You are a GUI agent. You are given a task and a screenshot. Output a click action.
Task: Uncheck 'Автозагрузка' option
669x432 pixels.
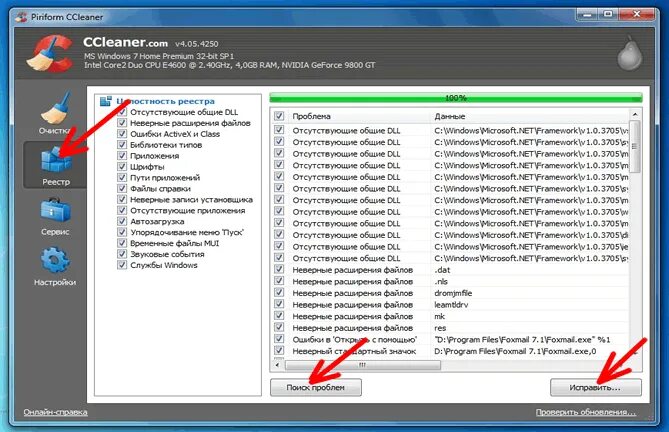pyautogui.click(x=122, y=221)
